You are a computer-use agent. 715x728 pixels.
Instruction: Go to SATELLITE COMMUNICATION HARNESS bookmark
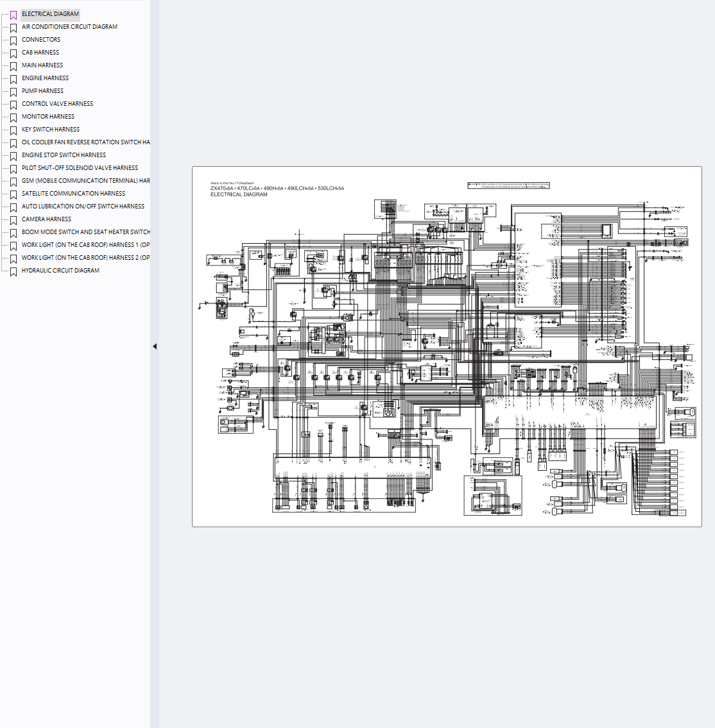click(73, 194)
